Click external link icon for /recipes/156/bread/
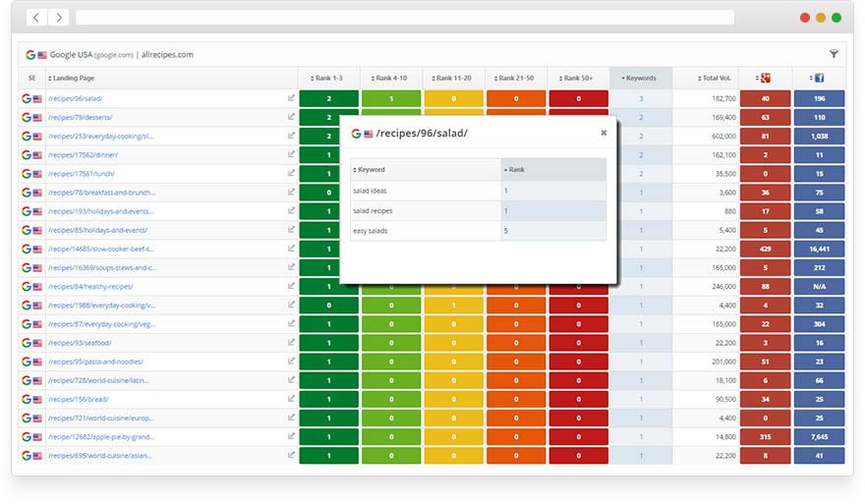 tap(291, 399)
